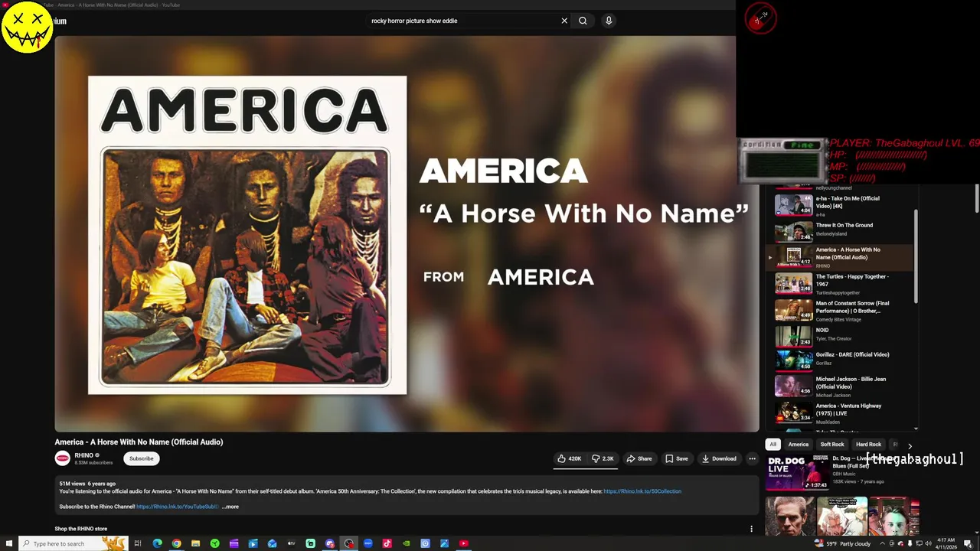This screenshot has height=551, width=980.
Task: Save the video to a playlist
Action: (x=676, y=458)
